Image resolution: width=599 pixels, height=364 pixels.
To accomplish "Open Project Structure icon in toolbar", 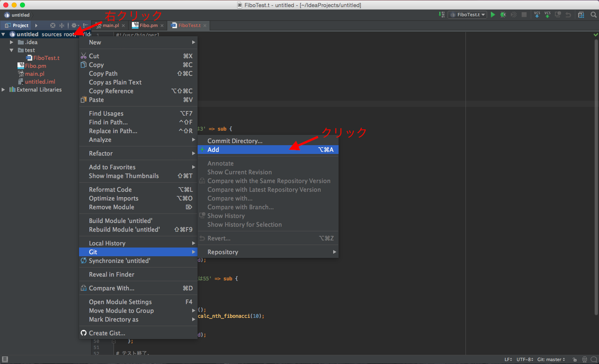I will 581,15.
